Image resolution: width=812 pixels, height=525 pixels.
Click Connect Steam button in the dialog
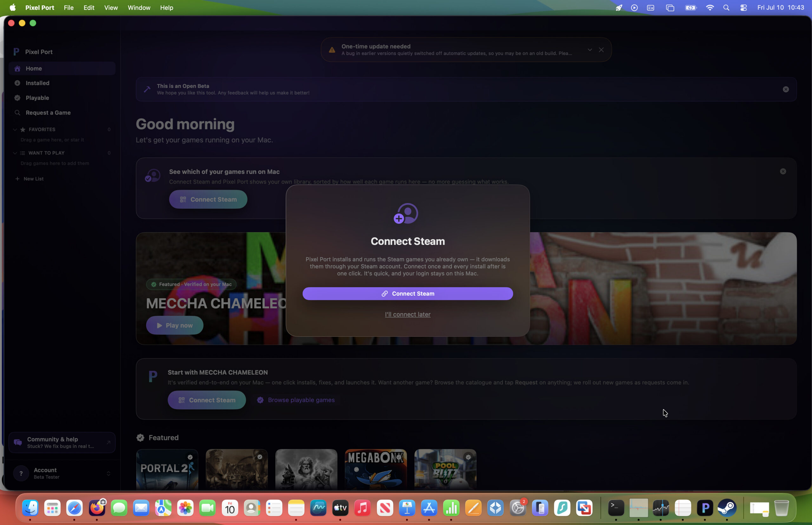[408, 293]
